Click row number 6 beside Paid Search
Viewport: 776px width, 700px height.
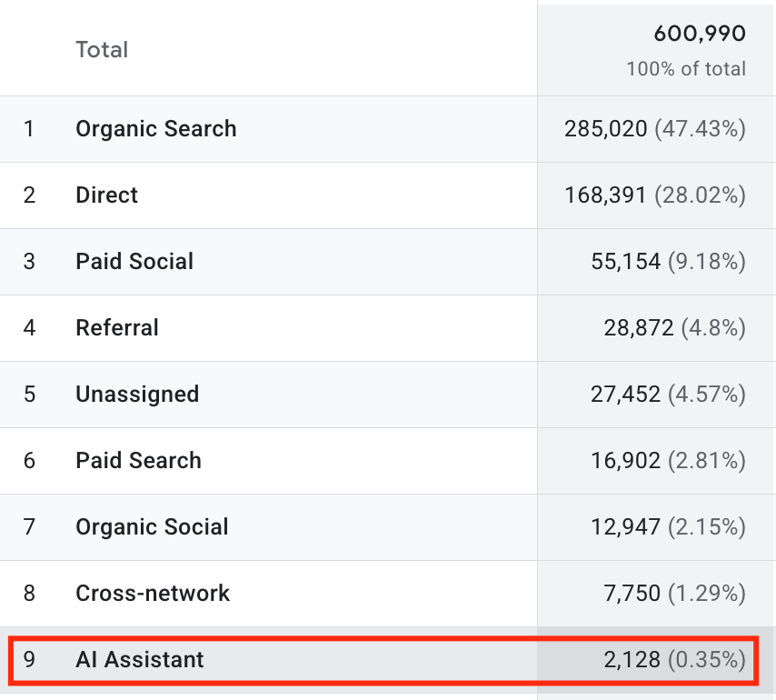pos(29,460)
